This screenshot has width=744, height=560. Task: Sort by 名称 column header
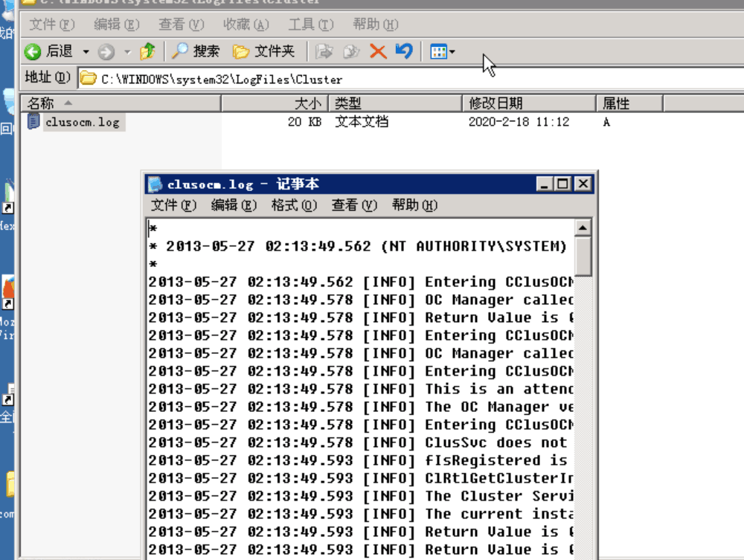(121, 103)
